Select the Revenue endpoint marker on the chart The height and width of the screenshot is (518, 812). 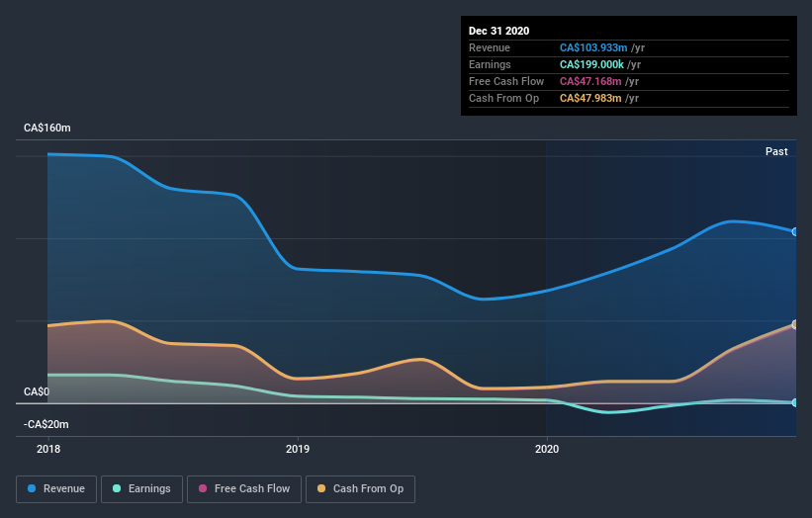(x=795, y=232)
